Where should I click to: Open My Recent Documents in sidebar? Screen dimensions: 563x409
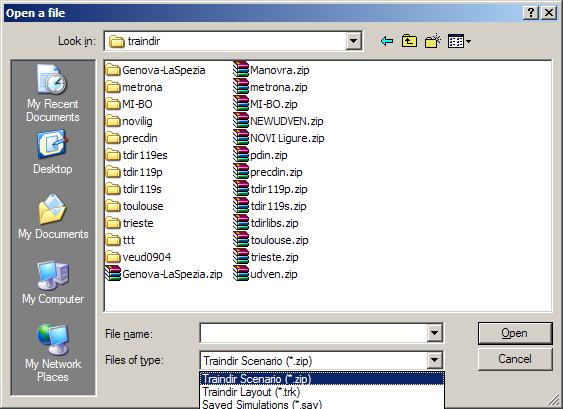pos(53,93)
